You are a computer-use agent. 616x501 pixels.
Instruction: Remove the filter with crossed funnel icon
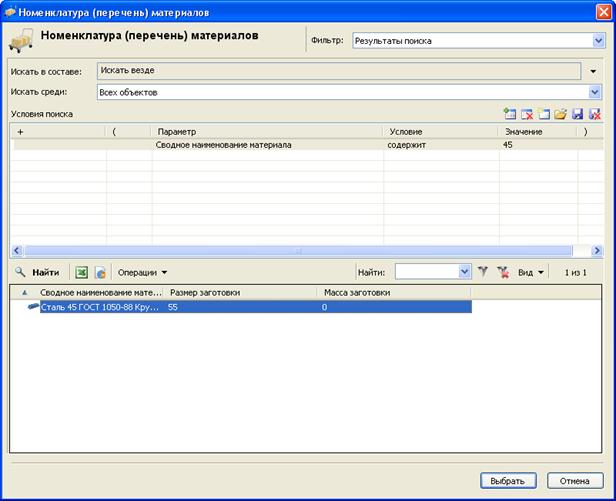click(503, 271)
